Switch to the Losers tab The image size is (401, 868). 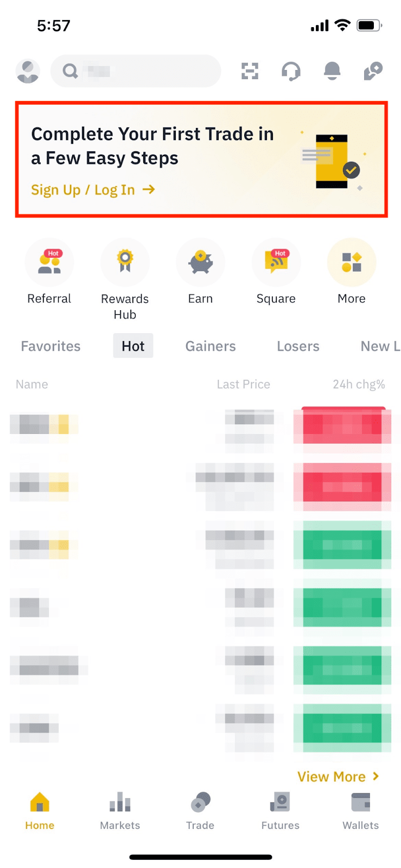pos(297,346)
